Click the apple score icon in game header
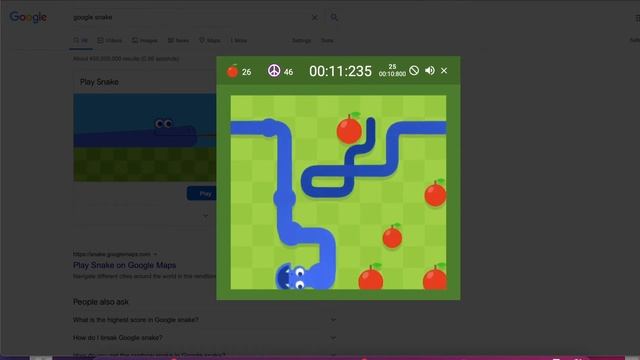640x360 pixels. (233, 71)
